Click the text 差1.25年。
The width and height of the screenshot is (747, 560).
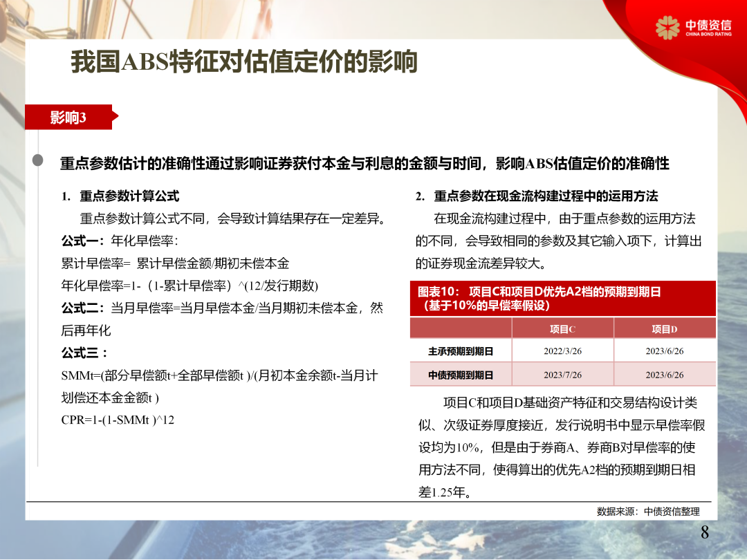pos(445,492)
